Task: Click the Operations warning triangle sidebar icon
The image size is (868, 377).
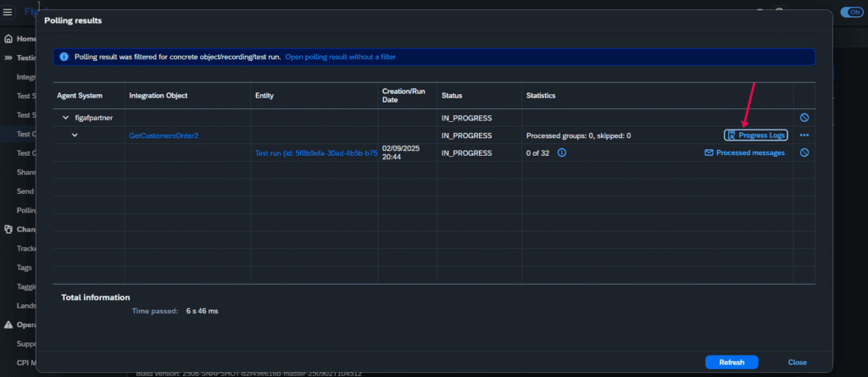Action: [8, 325]
